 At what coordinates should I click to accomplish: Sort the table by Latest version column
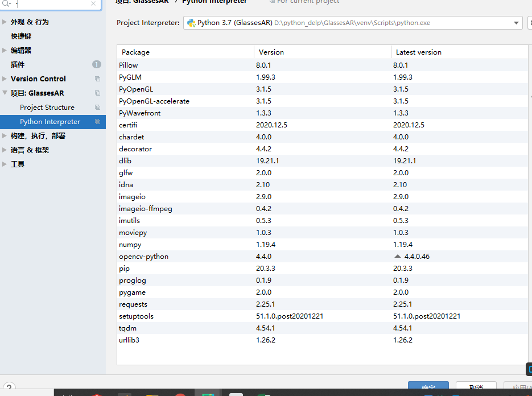[x=460, y=52]
